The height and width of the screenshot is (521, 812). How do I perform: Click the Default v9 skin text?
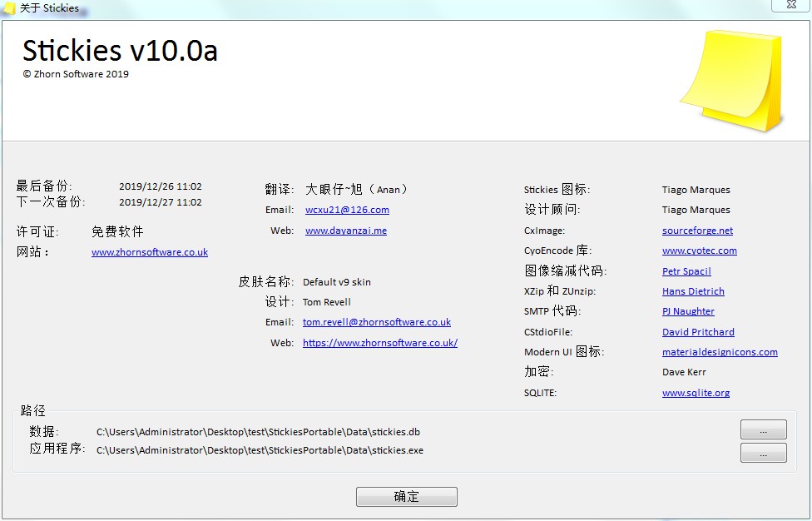337,282
